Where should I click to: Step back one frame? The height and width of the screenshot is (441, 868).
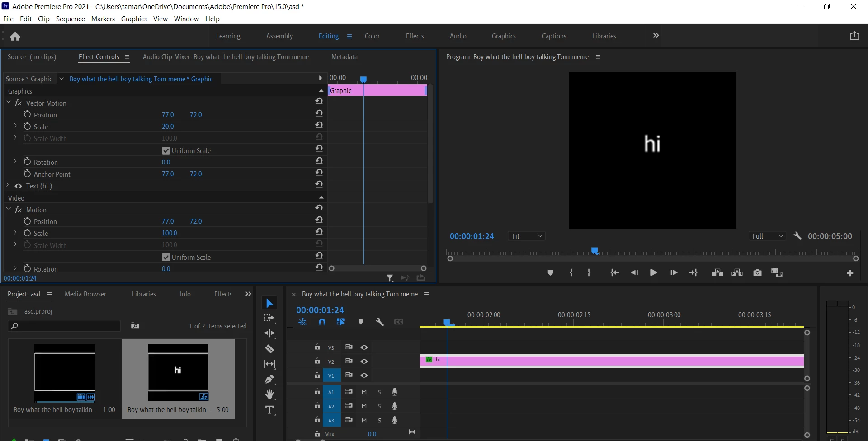pos(634,272)
